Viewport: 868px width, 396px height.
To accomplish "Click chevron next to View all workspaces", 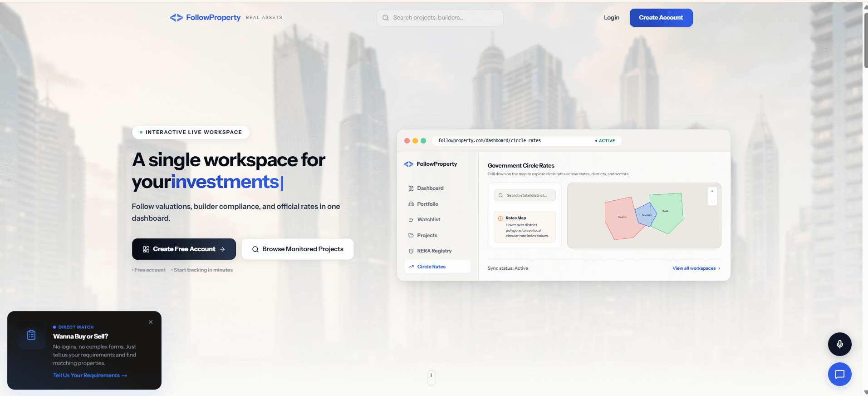I will click(x=719, y=268).
